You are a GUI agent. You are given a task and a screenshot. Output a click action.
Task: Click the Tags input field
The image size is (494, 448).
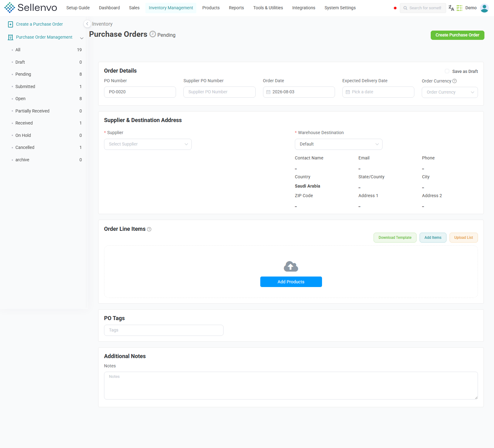pos(164,330)
